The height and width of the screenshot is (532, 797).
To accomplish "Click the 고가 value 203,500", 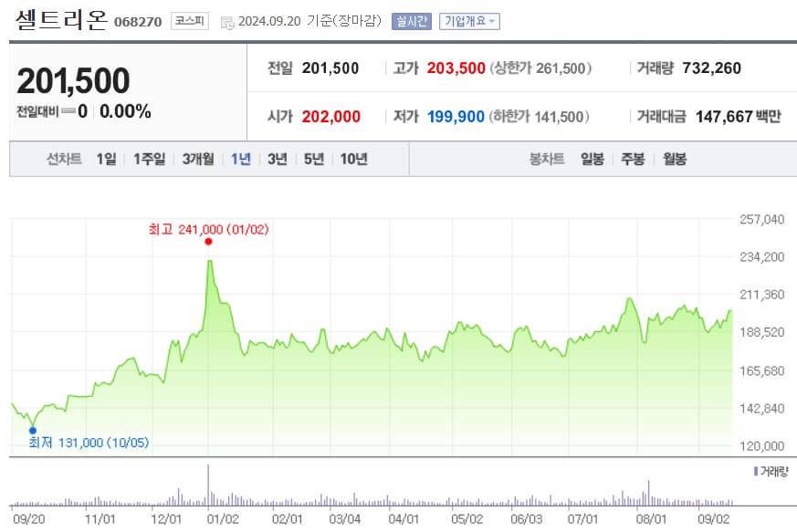I will pyautogui.click(x=456, y=68).
